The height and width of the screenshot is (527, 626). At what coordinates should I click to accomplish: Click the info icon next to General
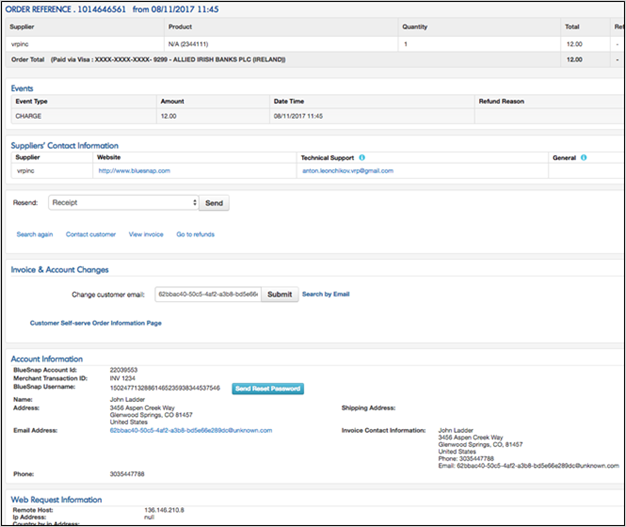[x=584, y=158]
